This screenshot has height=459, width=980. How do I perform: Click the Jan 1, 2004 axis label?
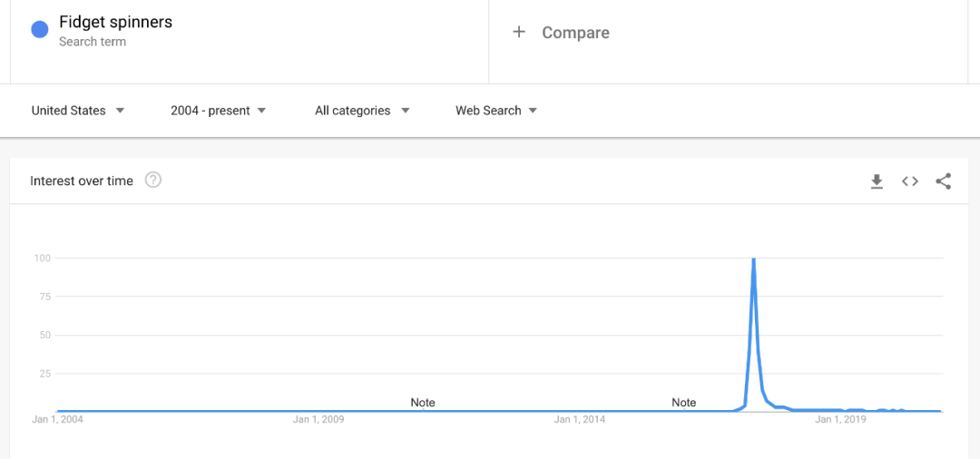(x=57, y=419)
